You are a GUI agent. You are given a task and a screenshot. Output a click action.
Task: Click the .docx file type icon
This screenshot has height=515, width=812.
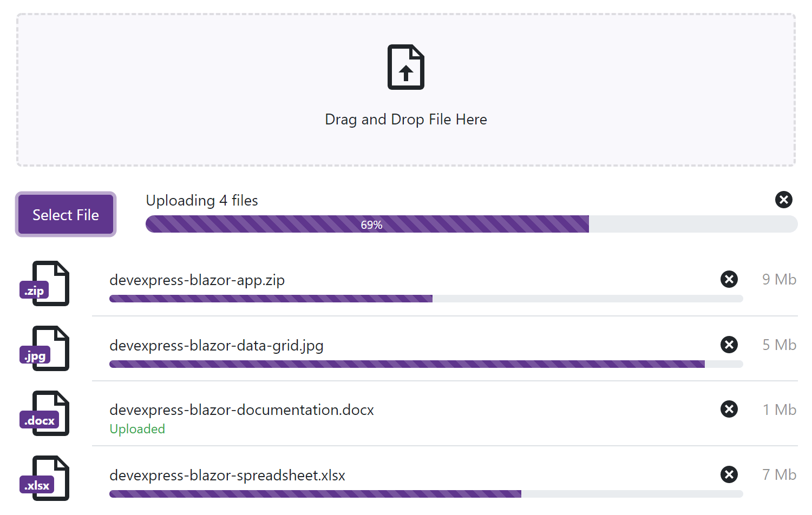45,414
